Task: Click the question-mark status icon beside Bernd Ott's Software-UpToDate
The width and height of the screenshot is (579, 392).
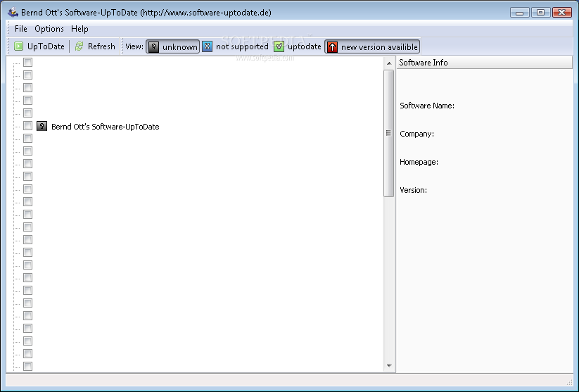Action: (42, 126)
